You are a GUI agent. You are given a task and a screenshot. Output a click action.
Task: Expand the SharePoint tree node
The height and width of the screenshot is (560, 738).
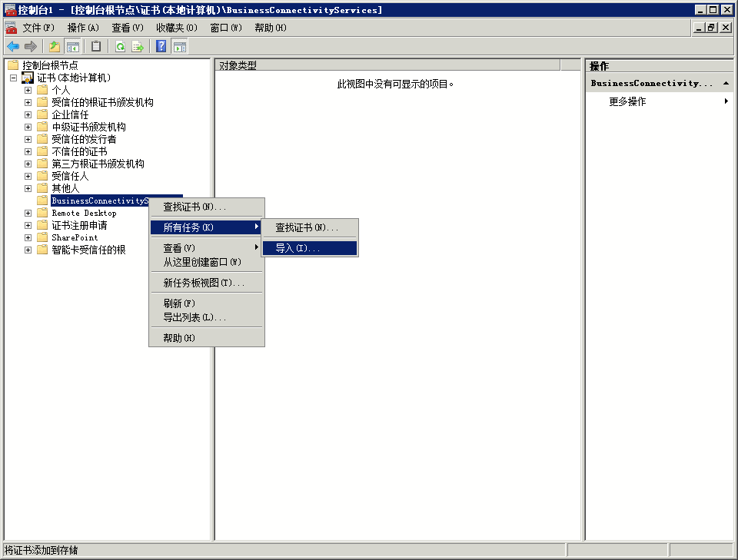pyautogui.click(x=28, y=237)
